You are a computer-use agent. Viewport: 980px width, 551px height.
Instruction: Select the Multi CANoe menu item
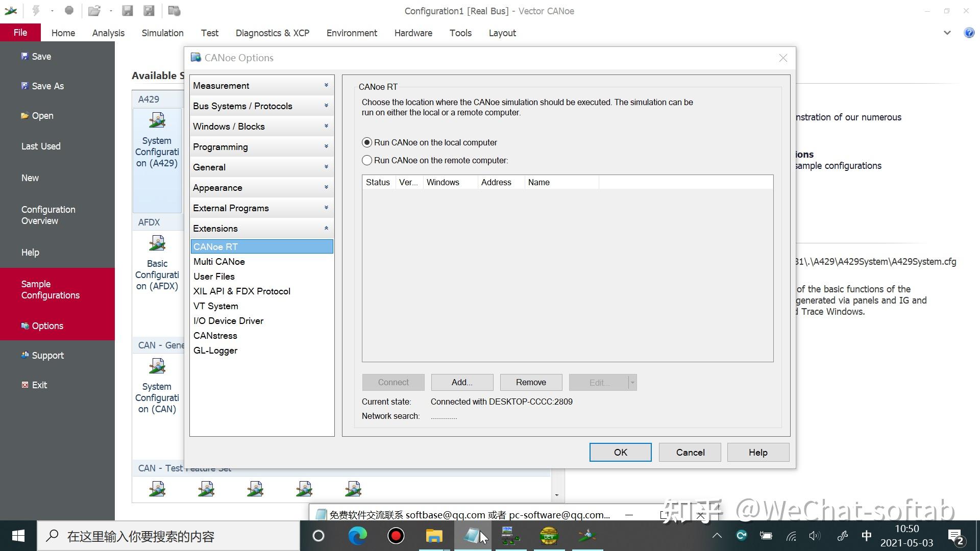tap(219, 261)
